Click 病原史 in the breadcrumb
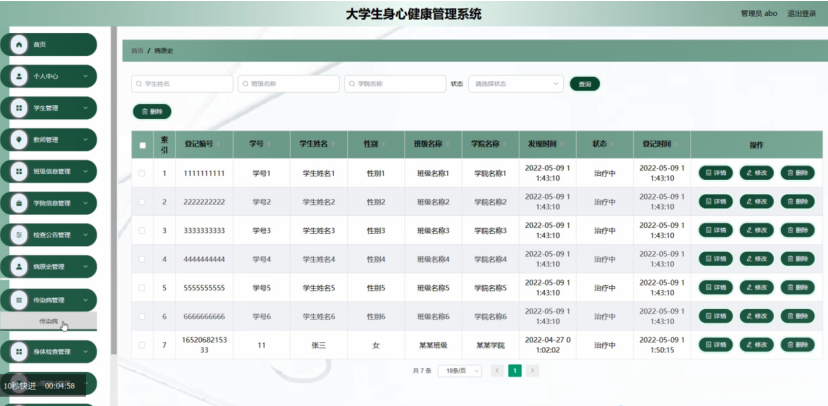The height and width of the screenshot is (406, 828). coord(164,51)
